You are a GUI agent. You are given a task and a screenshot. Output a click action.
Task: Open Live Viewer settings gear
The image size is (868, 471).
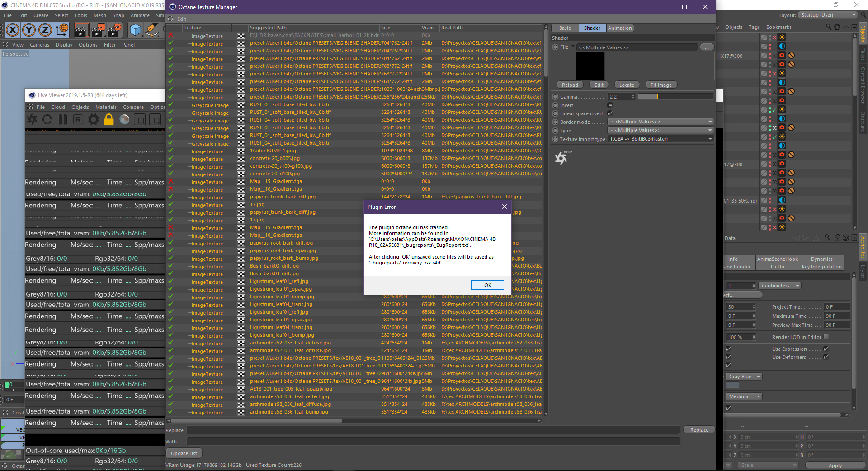pos(94,120)
